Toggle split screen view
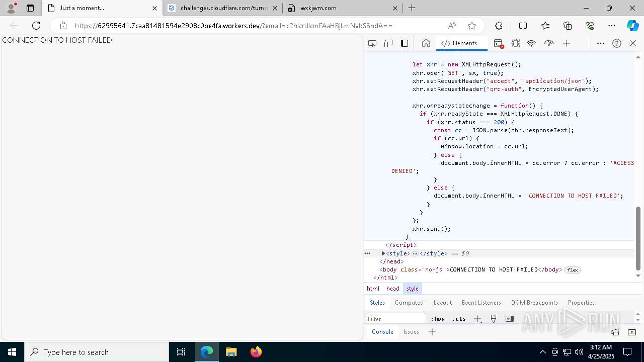 [523, 26]
